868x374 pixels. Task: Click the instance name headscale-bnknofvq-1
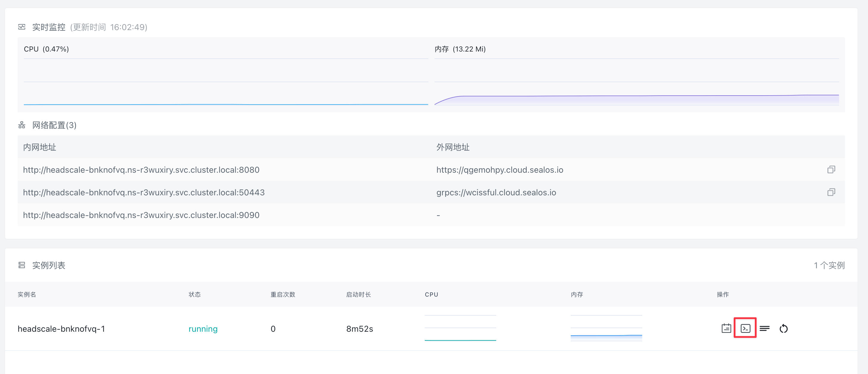[x=62, y=328]
